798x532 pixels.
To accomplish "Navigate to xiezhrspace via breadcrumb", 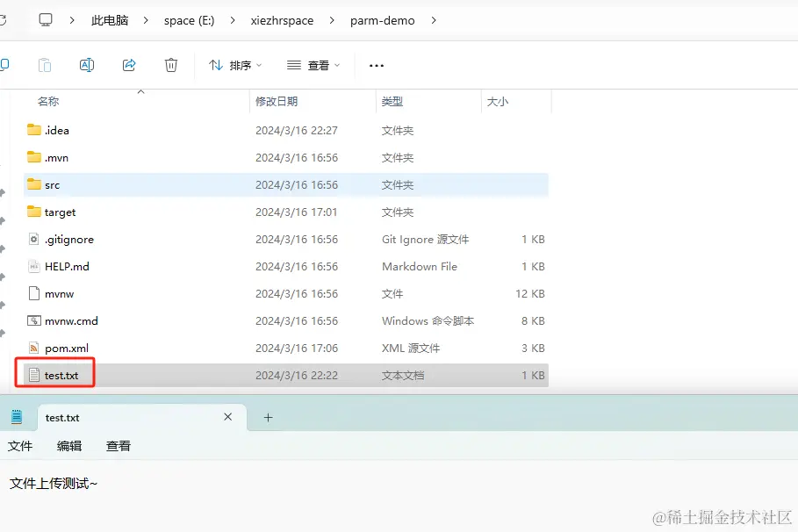I will click(283, 18).
